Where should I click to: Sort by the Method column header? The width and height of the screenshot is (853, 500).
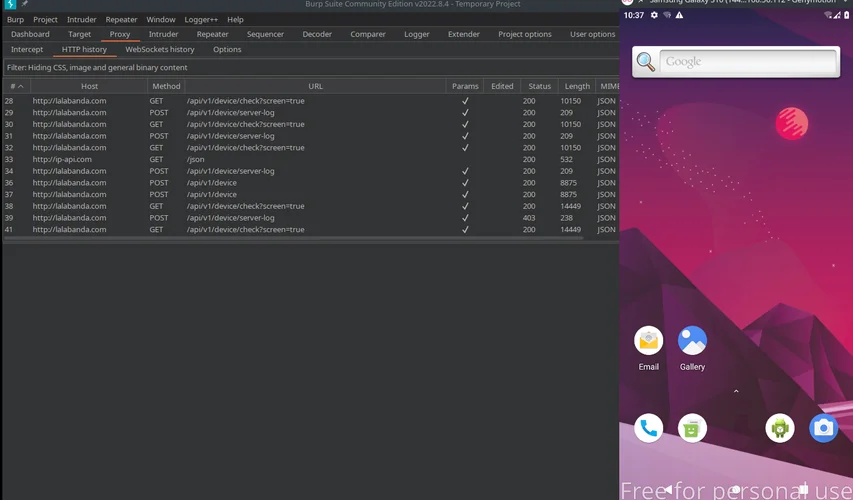(x=166, y=86)
